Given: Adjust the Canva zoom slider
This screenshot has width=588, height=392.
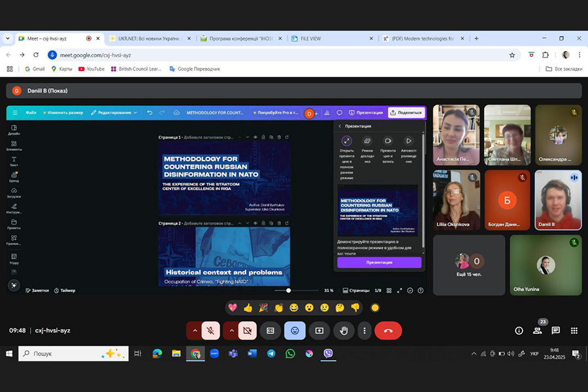Looking at the screenshot, I should point(288,290).
